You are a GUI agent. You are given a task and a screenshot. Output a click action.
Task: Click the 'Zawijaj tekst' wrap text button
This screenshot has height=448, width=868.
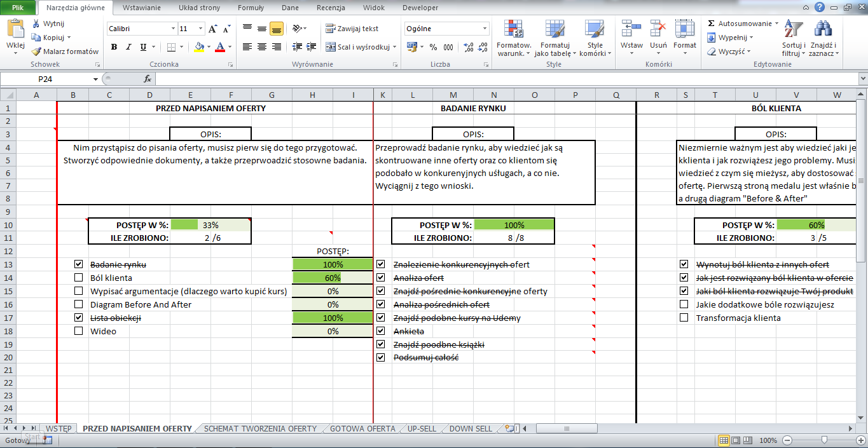coord(352,29)
